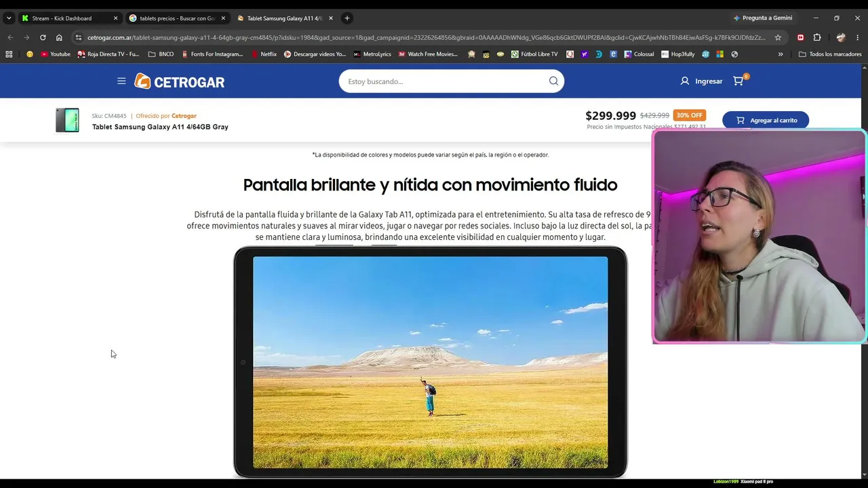The image size is (868, 488).
Task: Go back to the previous page
Action: (x=10, y=37)
